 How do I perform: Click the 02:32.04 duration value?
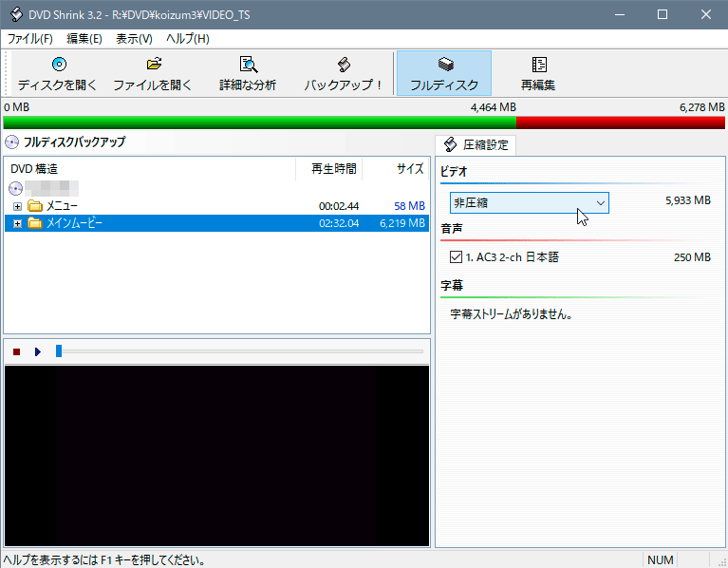point(339,223)
